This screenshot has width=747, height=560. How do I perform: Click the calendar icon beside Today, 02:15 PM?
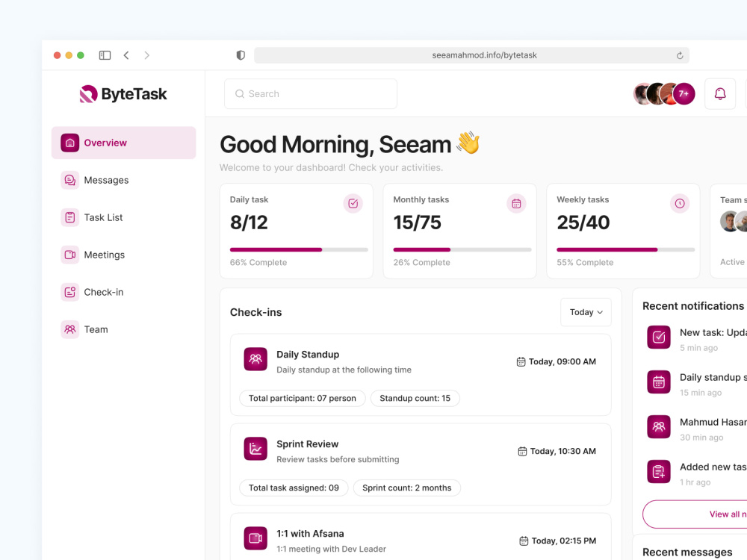[524, 541]
